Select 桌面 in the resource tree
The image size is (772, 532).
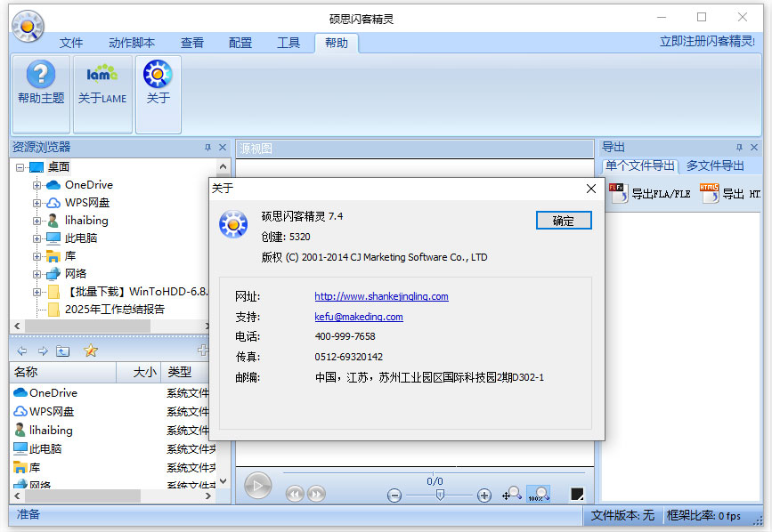coord(59,167)
